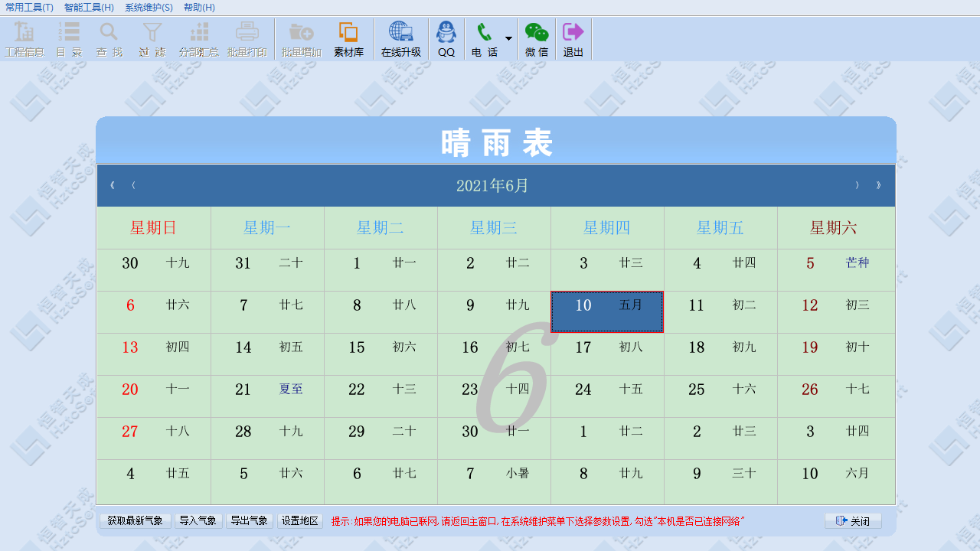Image resolution: width=980 pixels, height=551 pixels.
Task: Click the 导出气象 button
Action: coord(248,520)
